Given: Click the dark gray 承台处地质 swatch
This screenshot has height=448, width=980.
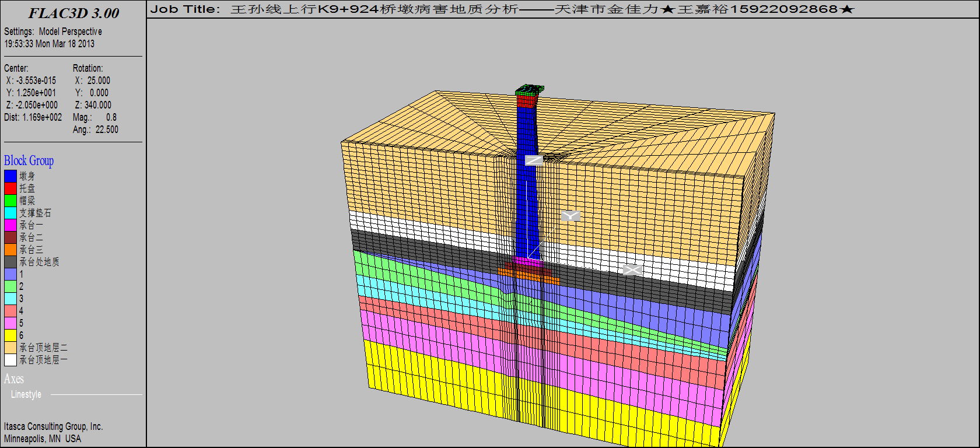Looking at the screenshot, I should [x=10, y=262].
